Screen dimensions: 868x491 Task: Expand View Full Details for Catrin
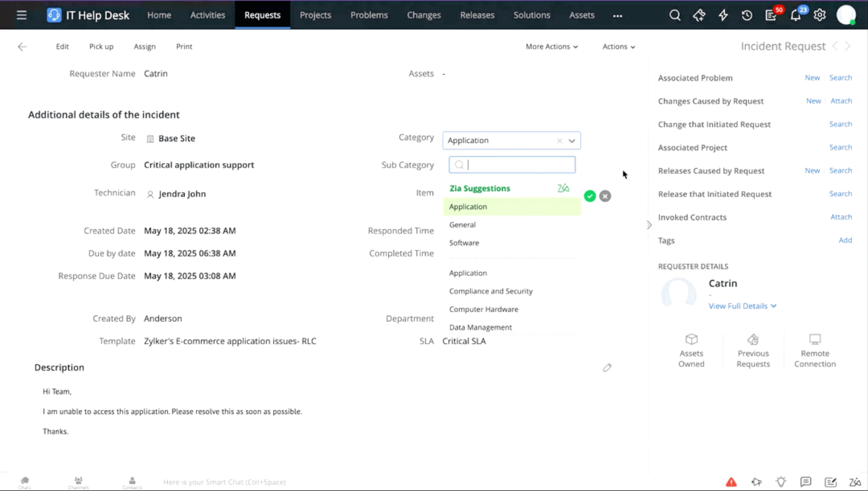[x=742, y=306]
